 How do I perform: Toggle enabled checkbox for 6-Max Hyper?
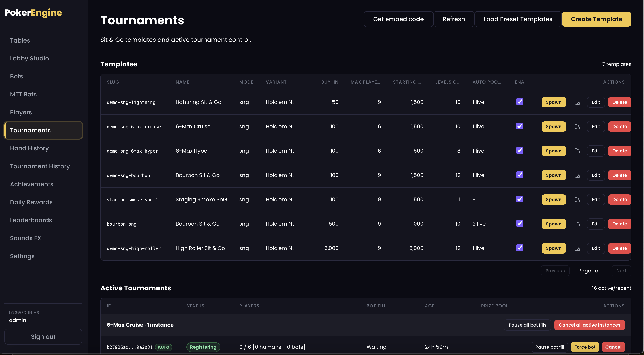[520, 150]
